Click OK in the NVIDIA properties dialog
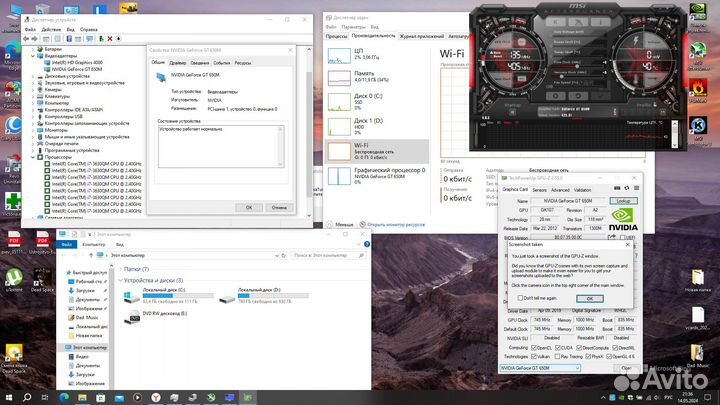720x405 pixels. [x=249, y=208]
